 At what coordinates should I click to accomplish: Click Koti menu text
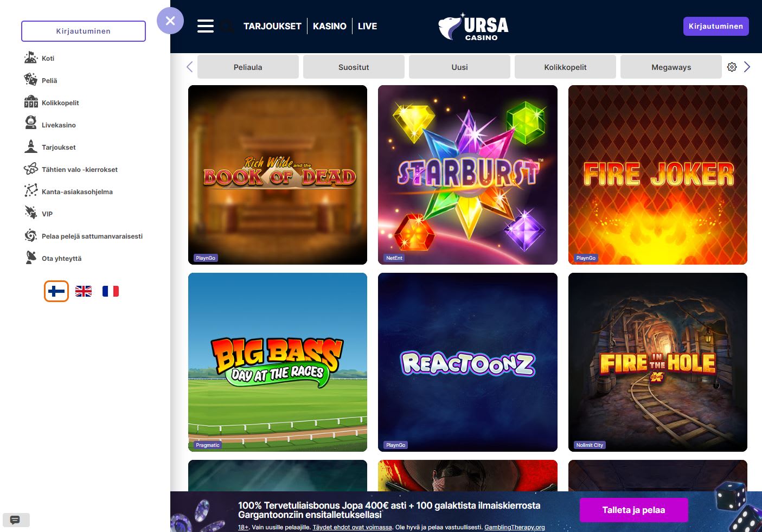tap(48, 58)
